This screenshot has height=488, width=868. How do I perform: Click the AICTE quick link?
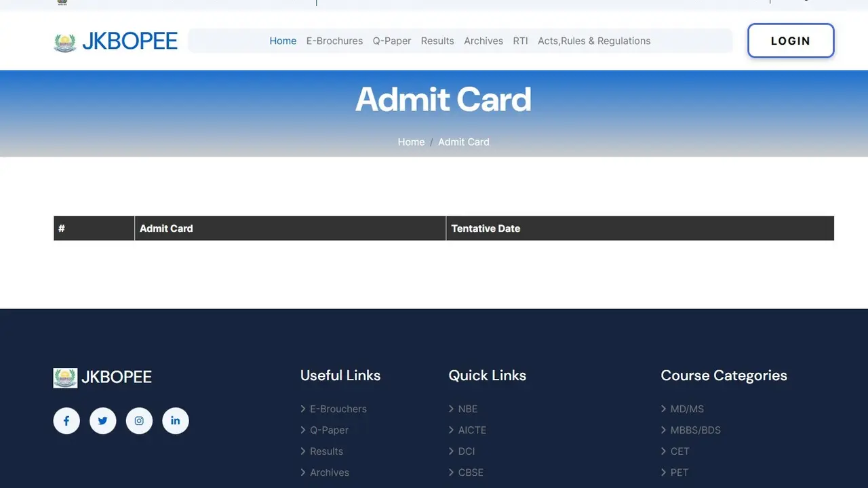coord(472,430)
